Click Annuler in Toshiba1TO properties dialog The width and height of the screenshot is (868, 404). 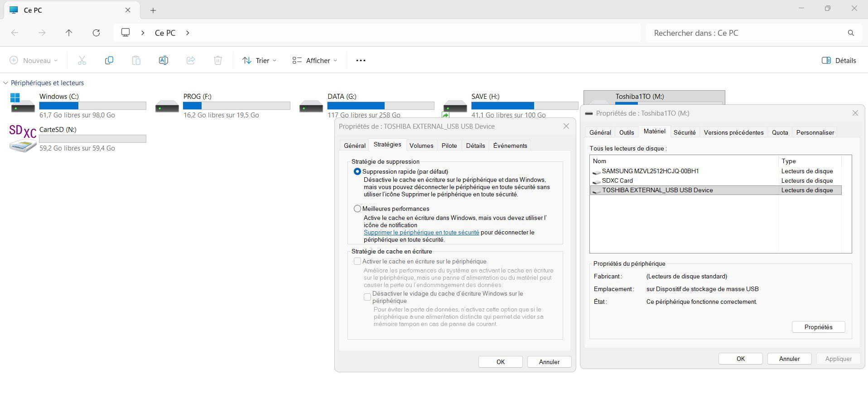tap(789, 359)
